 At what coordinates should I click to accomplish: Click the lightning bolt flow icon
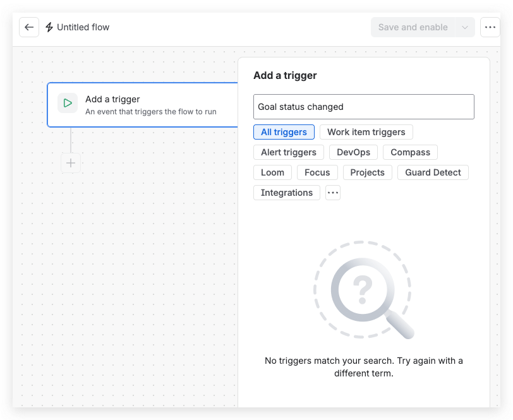click(49, 27)
